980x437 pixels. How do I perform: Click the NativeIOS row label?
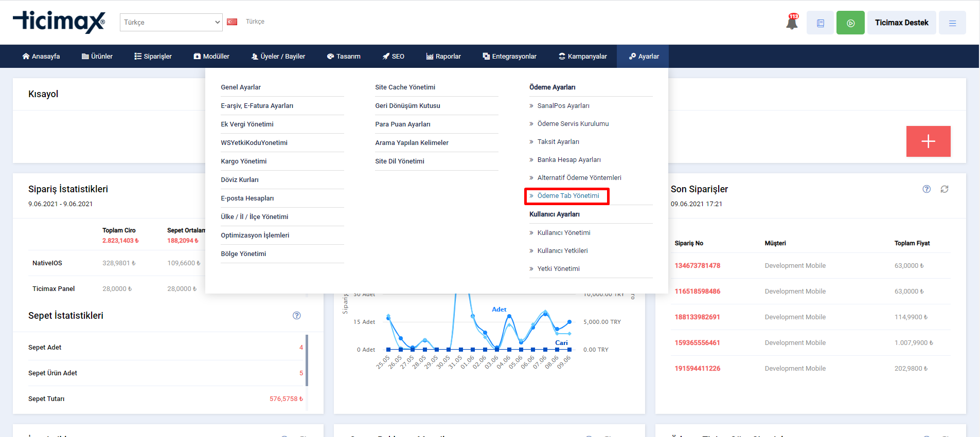click(x=47, y=263)
